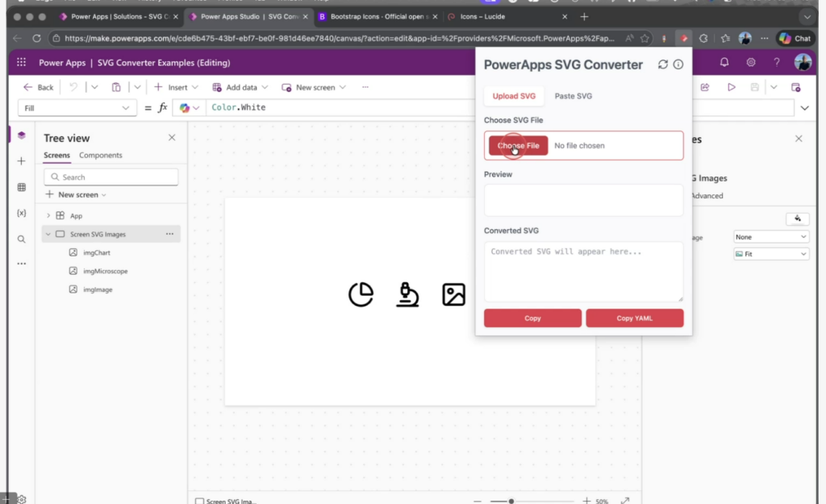
Task: Open the sidebar more options ellipsis
Action: 22,264
